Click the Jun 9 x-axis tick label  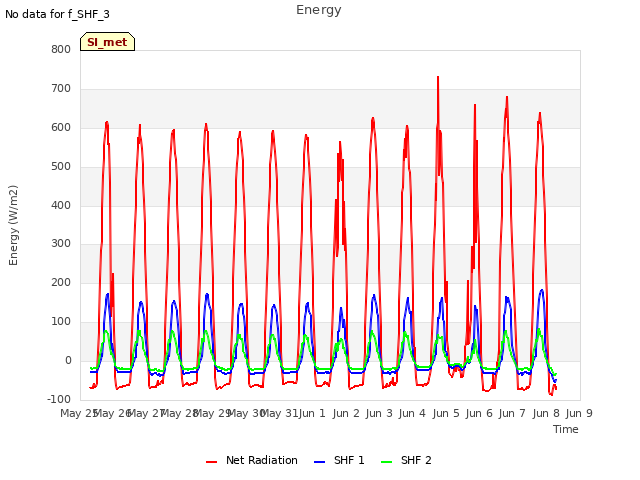point(579,413)
